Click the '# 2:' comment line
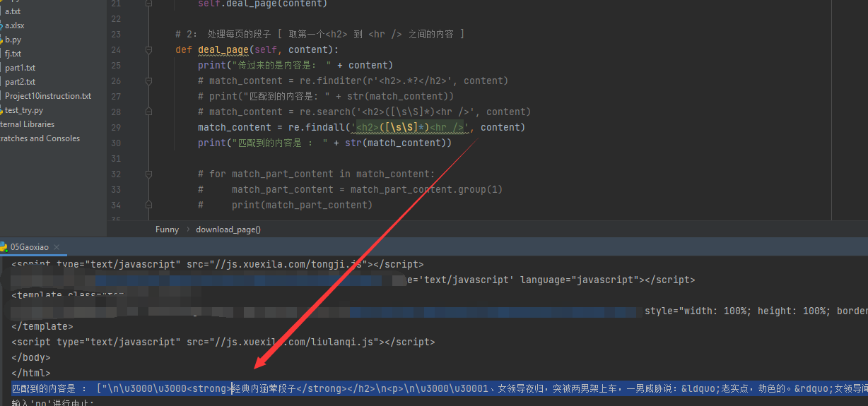The width and height of the screenshot is (868, 406). tap(319, 34)
